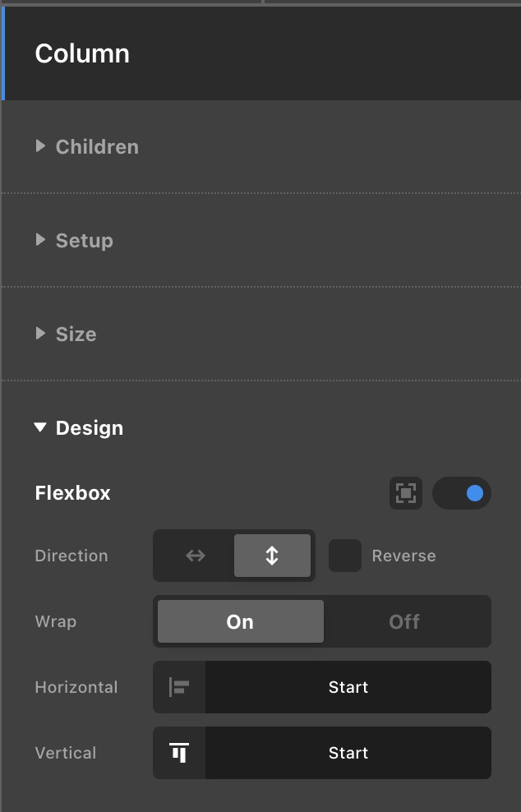Click the Flexbox heading label

pos(72,493)
